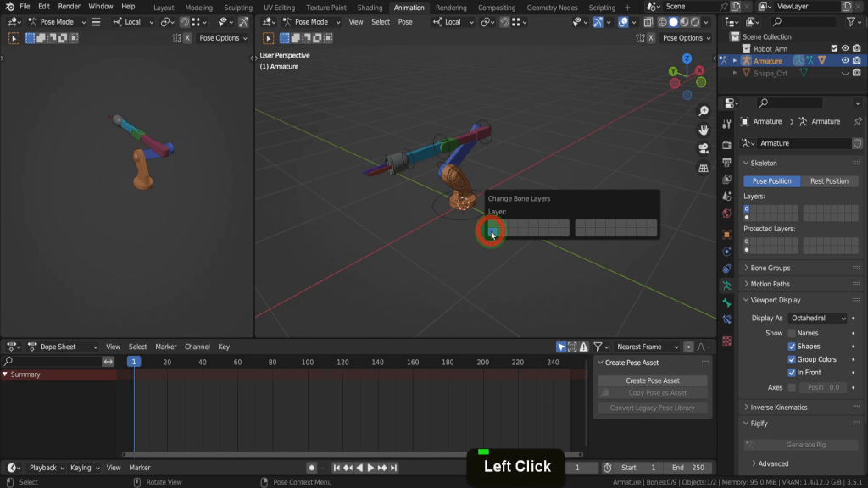Click the Create Pose Asset button

pos(653,380)
